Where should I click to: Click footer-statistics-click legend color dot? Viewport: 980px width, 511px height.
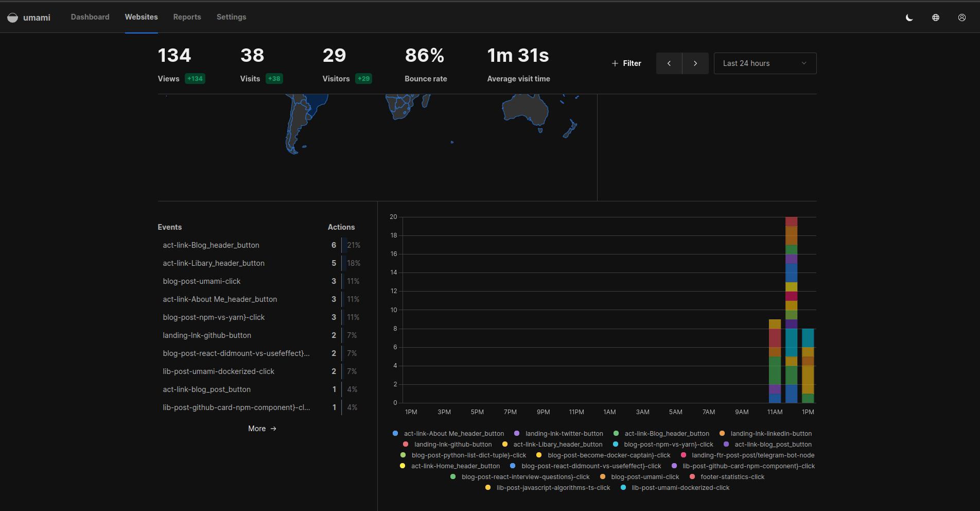point(692,477)
